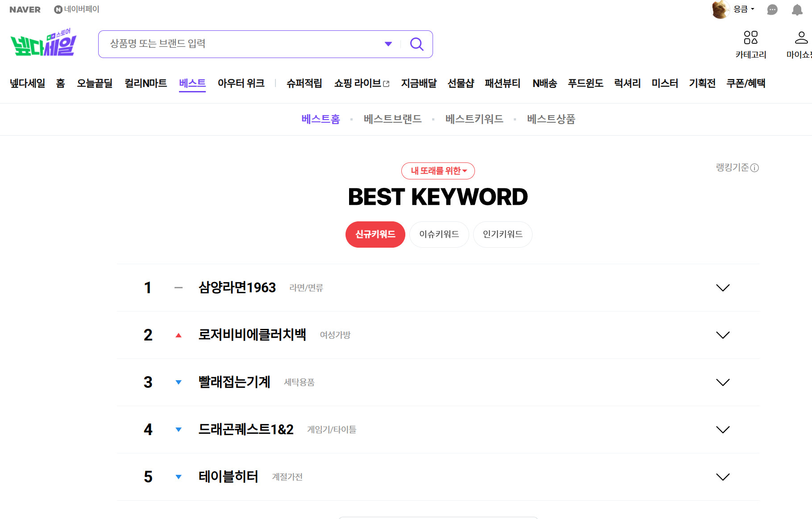Open 푸드윈도 menu item
Viewport: 812px width, 519px height.
pos(586,83)
